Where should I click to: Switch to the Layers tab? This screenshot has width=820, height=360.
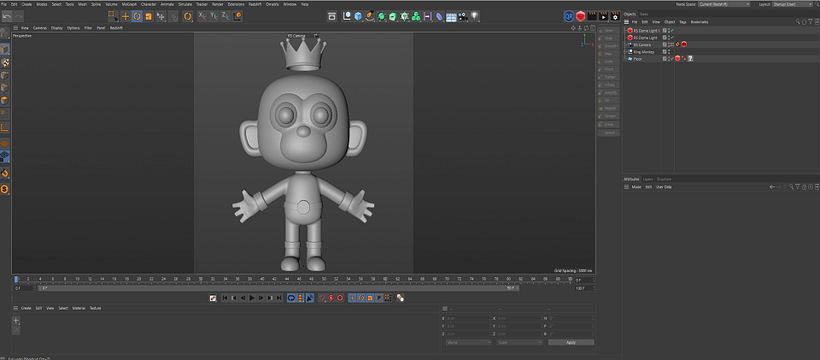(647, 179)
